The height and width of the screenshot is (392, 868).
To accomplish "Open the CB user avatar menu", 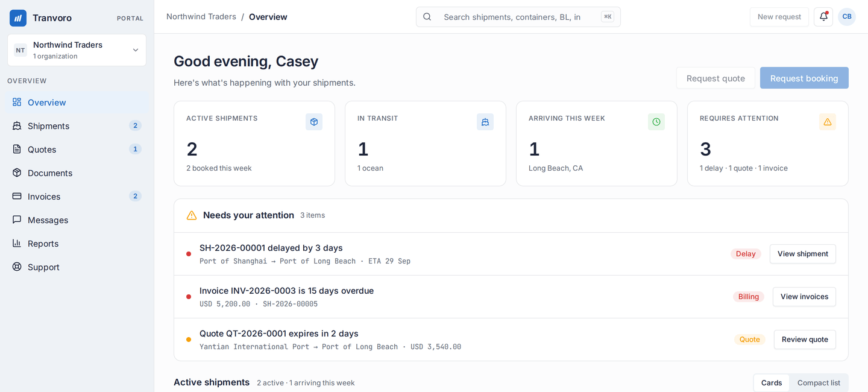I will point(847,17).
